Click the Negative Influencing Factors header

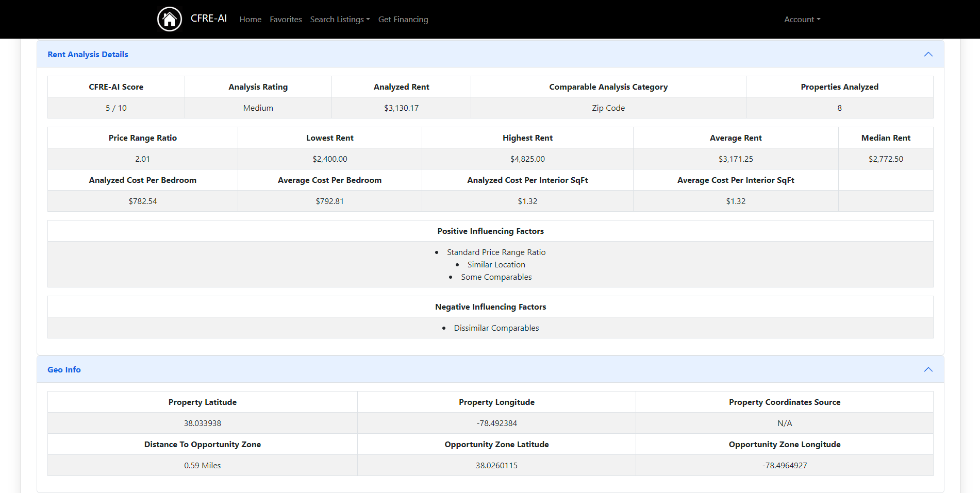tap(490, 307)
